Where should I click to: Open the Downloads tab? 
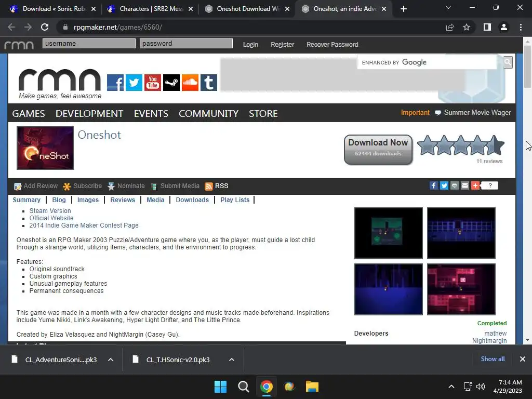click(x=192, y=200)
